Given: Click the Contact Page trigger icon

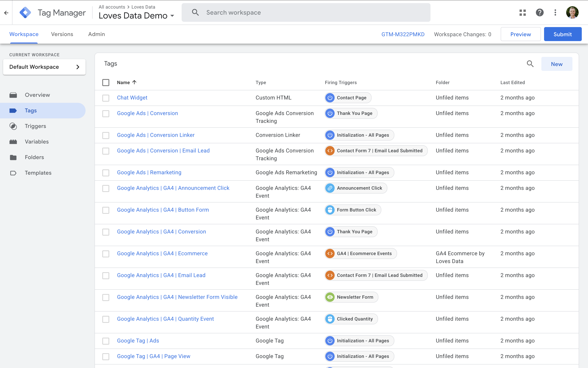Looking at the screenshot, I should [x=330, y=98].
